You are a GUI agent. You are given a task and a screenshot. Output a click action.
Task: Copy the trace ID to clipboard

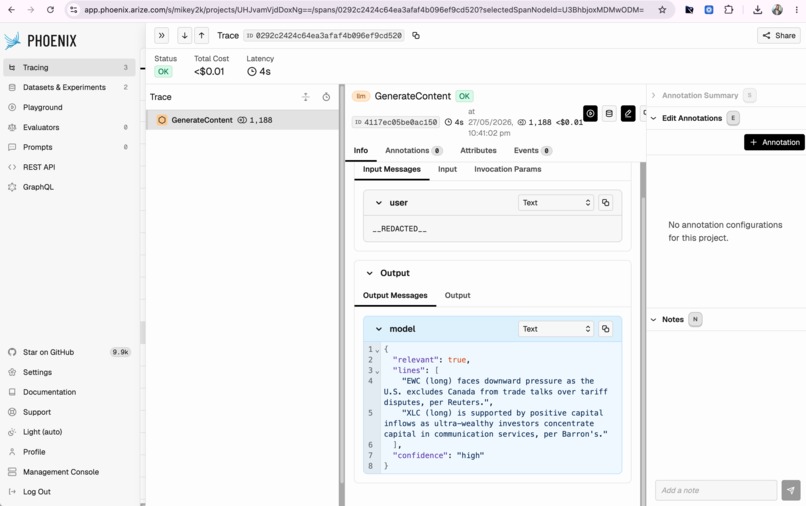[x=416, y=35]
